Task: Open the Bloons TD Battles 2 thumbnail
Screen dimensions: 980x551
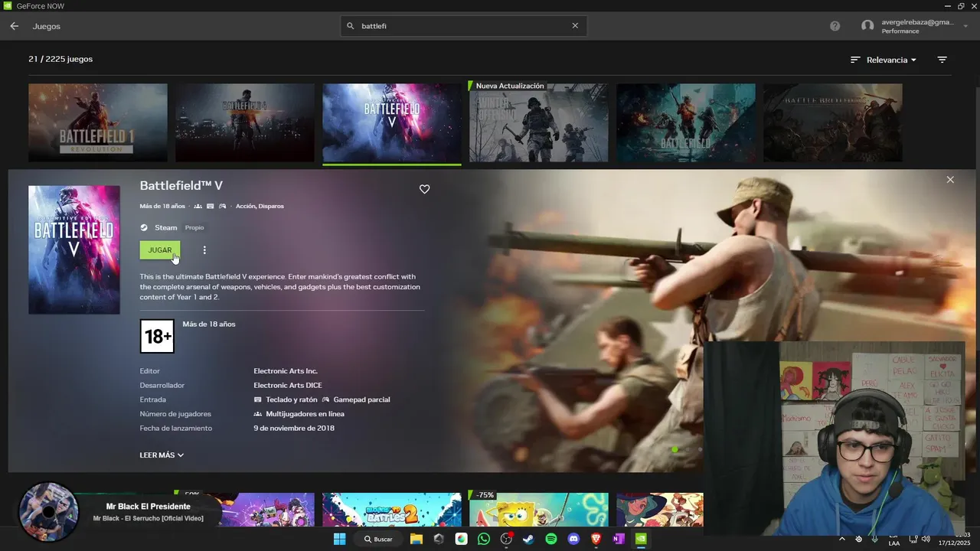Action: 392,510
